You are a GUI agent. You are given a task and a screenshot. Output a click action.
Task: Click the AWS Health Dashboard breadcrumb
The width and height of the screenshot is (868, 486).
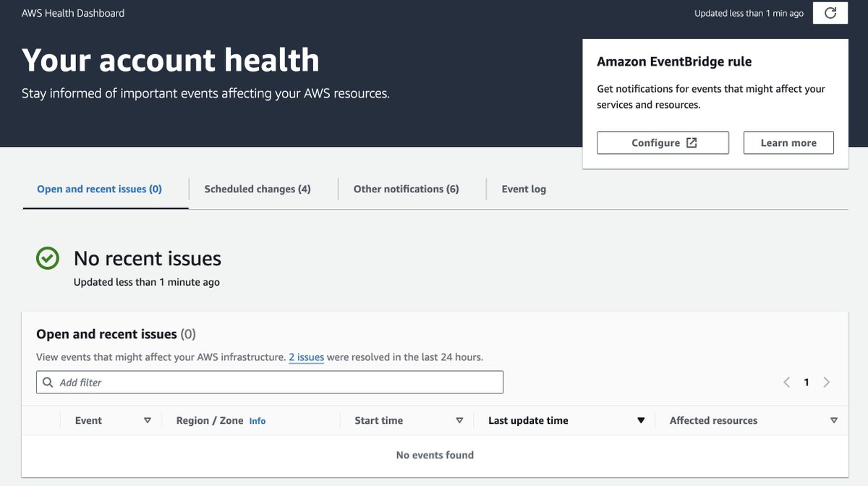point(73,13)
